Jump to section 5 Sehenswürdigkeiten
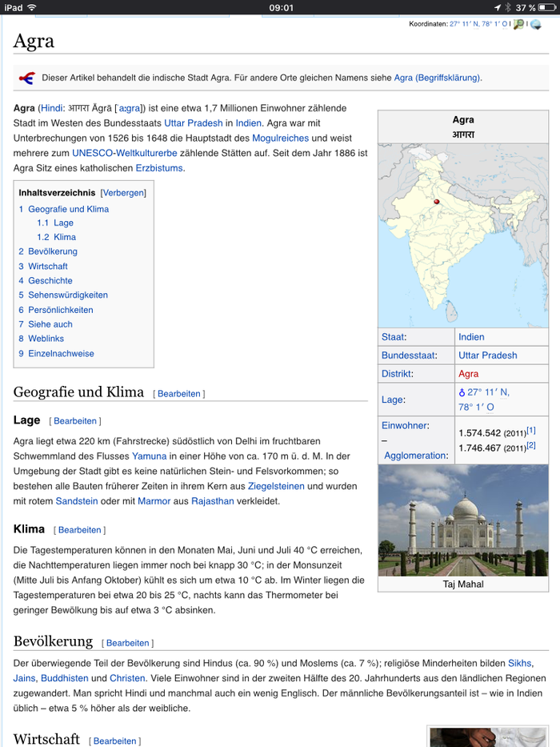Image resolution: width=560 pixels, height=747 pixels. click(63, 295)
